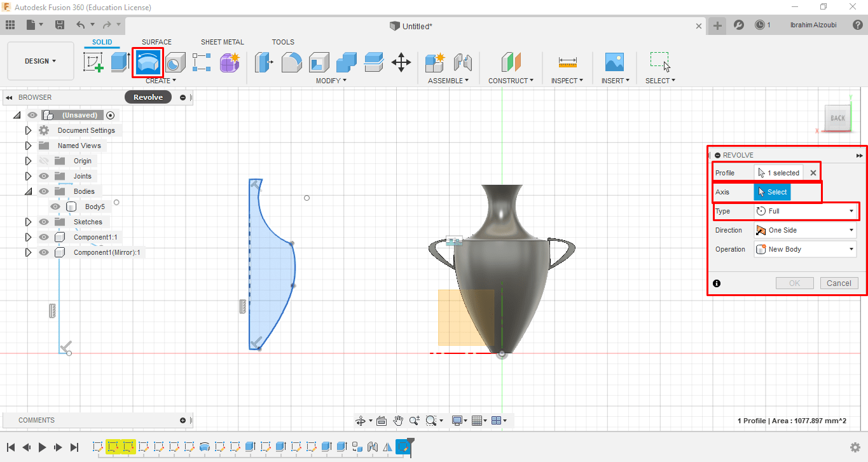Toggle visibility eye of root (Unsaved) component
Image resolution: width=868 pixels, height=462 pixels.
tap(32, 115)
